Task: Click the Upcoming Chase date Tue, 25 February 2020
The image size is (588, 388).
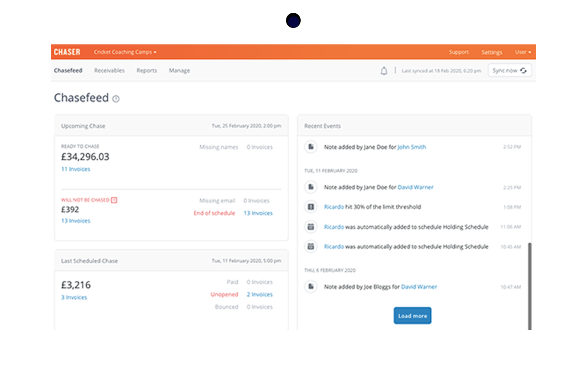Action: (x=246, y=126)
